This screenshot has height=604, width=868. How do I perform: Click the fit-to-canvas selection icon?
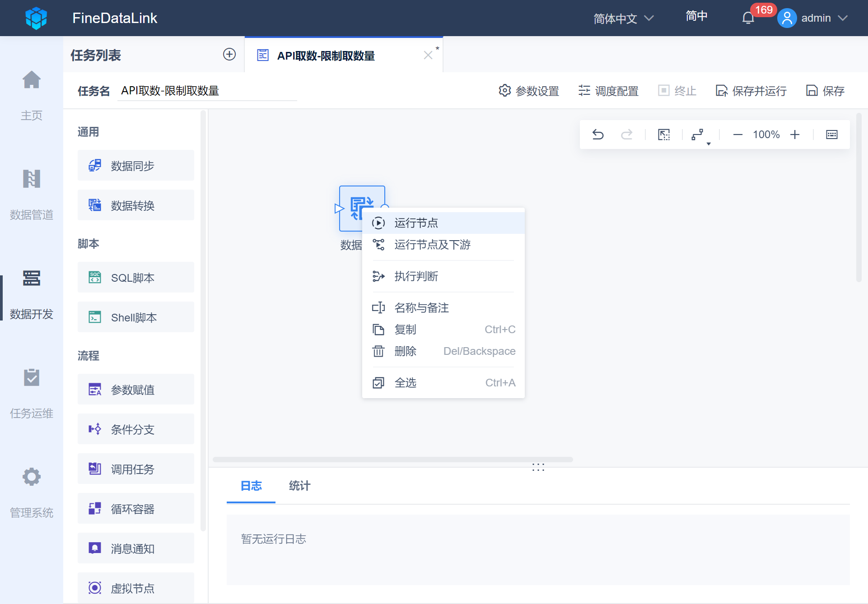pos(664,135)
